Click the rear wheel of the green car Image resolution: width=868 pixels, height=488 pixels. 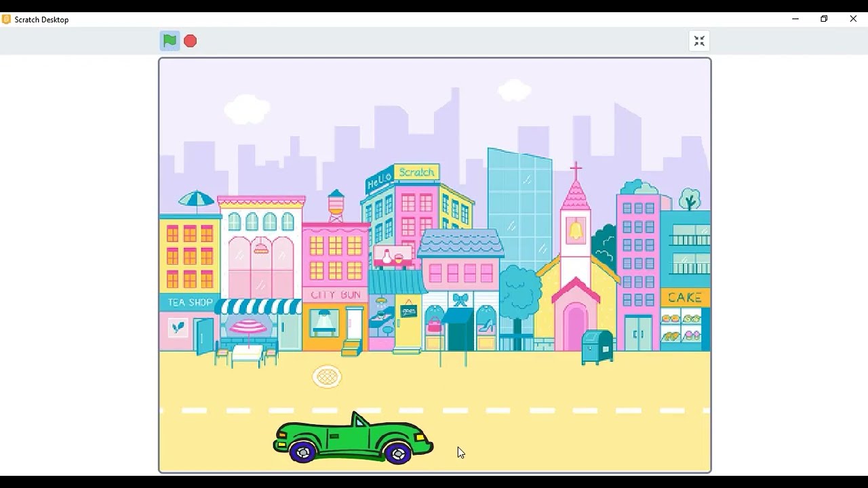(x=303, y=452)
